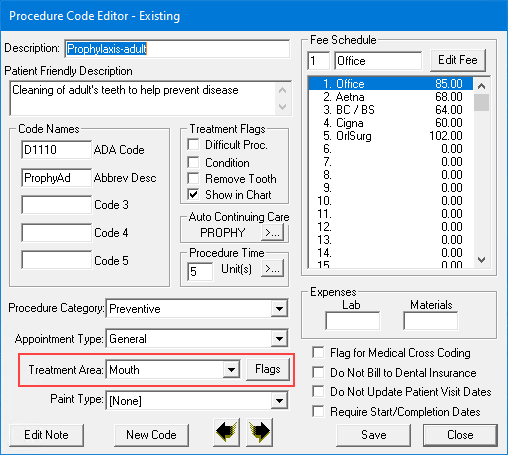This screenshot has width=508, height=455.
Task: Enable the Difficult Proc. flag
Action: 193,145
